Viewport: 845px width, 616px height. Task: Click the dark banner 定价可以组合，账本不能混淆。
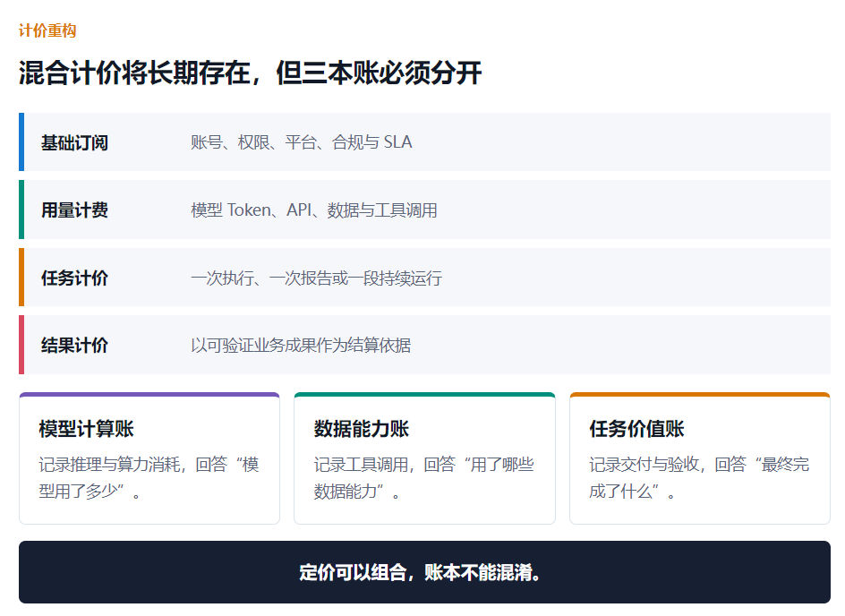(x=424, y=572)
